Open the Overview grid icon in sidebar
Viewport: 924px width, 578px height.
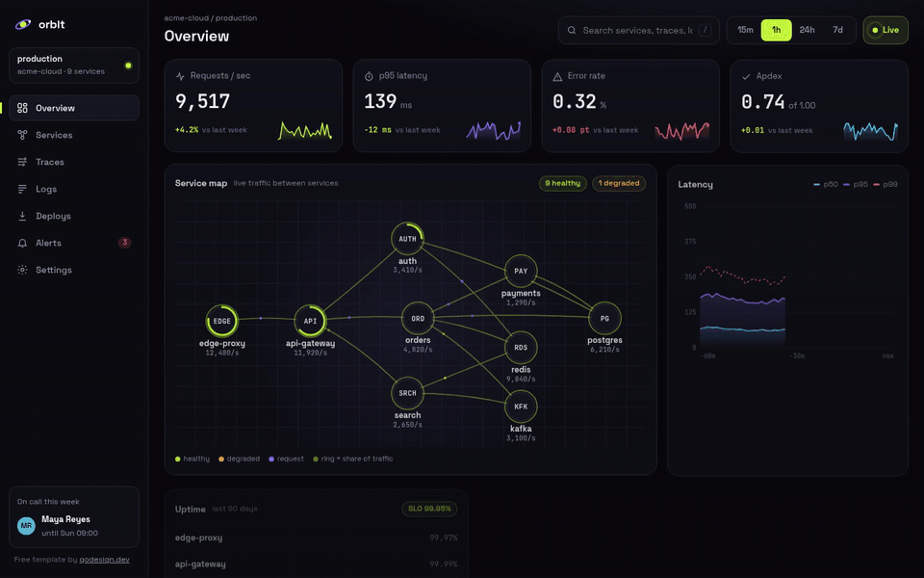coord(22,108)
